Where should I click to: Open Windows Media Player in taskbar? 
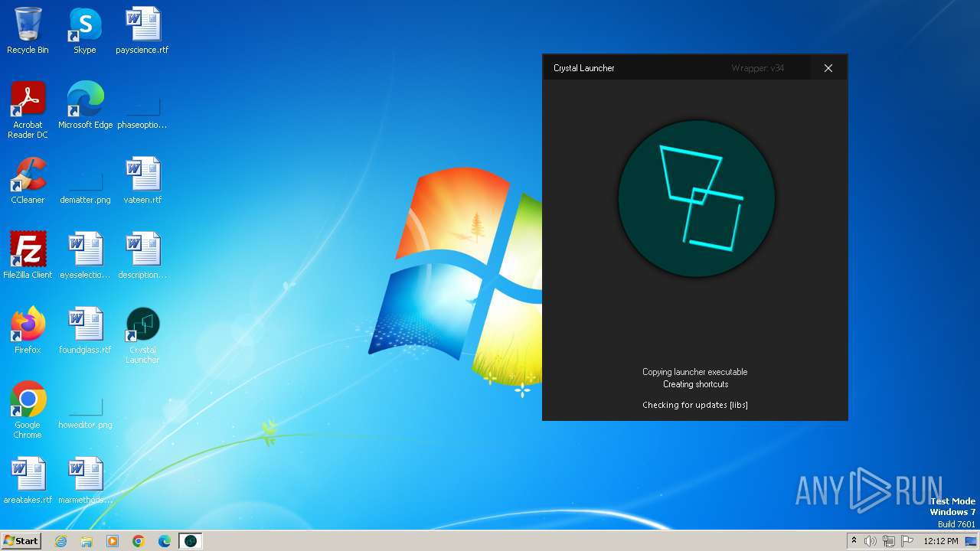click(x=113, y=541)
